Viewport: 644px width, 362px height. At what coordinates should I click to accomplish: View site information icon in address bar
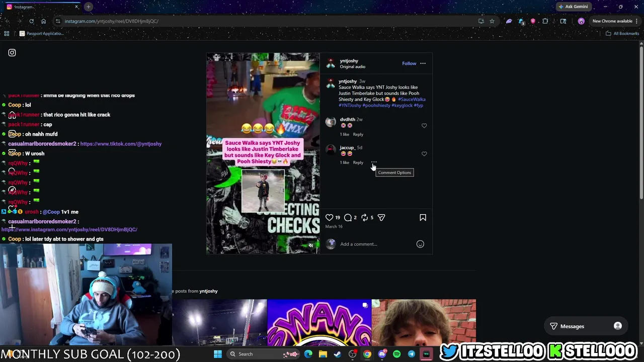[58, 21]
